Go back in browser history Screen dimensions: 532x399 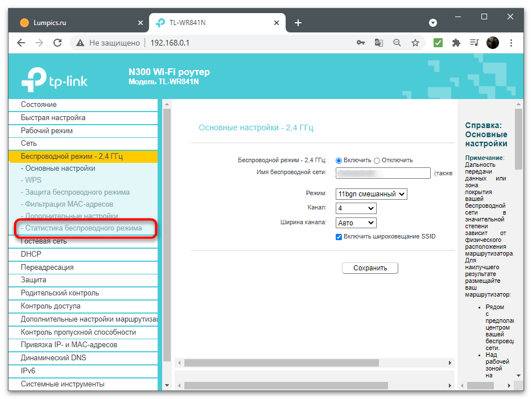(x=21, y=43)
